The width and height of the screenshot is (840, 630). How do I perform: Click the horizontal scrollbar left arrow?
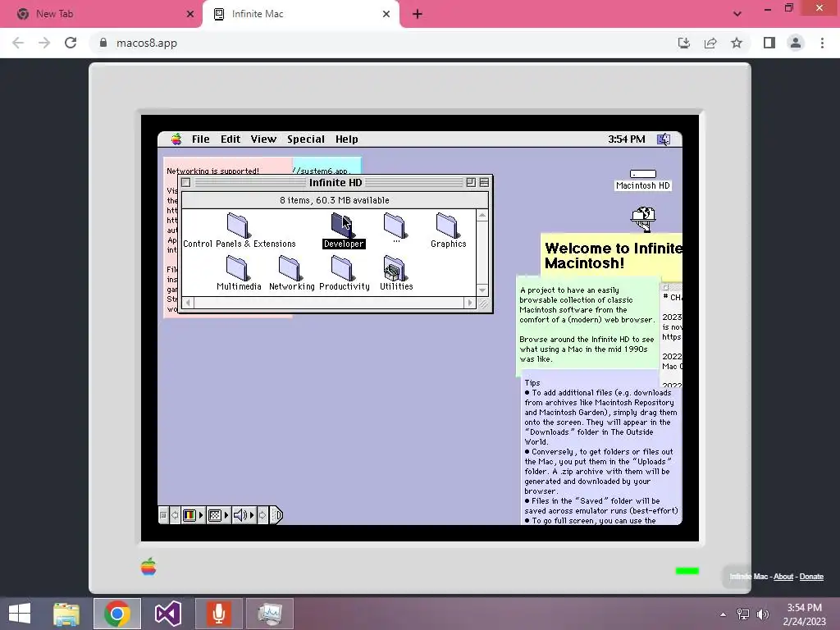click(188, 303)
